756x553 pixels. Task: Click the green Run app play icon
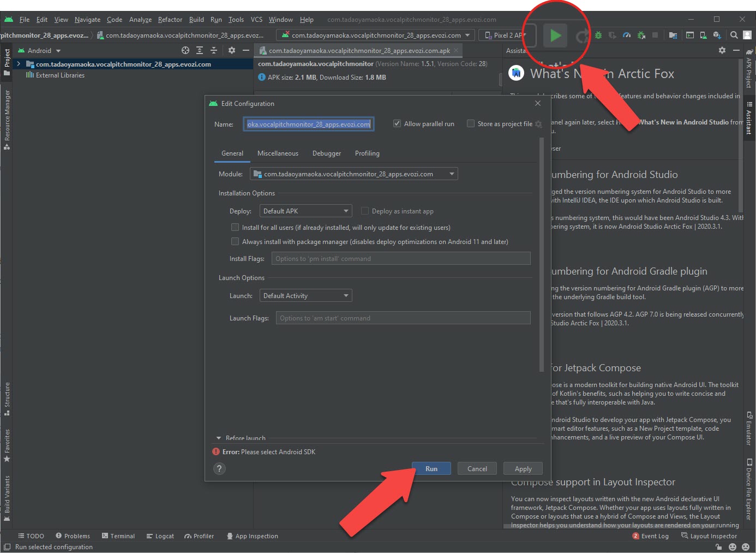[x=555, y=35]
